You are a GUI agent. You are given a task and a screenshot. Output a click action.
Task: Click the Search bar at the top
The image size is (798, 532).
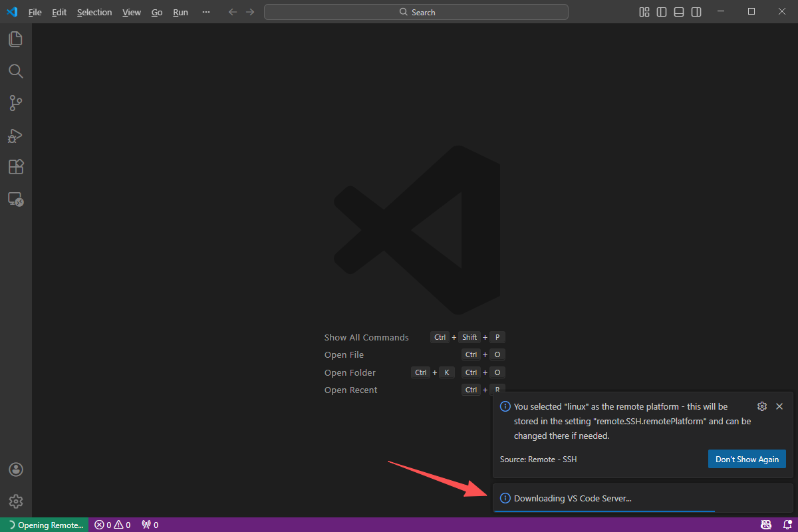pyautogui.click(x=416, y=11)
